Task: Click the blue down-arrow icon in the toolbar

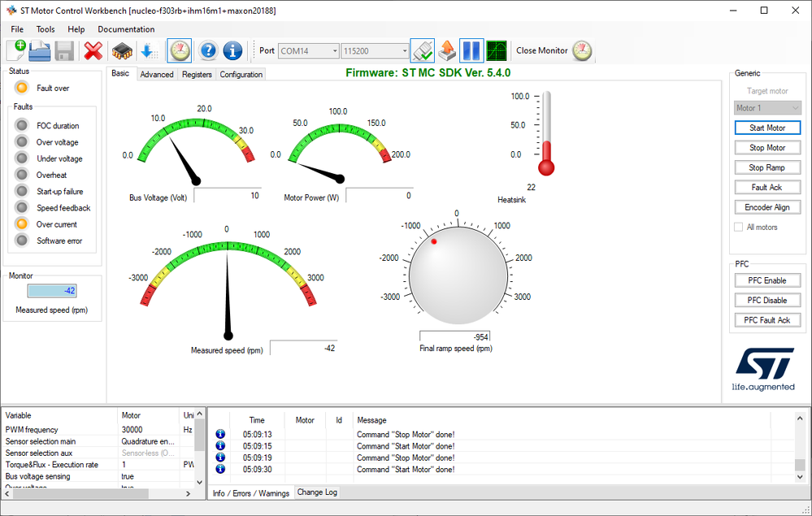Action: coord(150,50)
